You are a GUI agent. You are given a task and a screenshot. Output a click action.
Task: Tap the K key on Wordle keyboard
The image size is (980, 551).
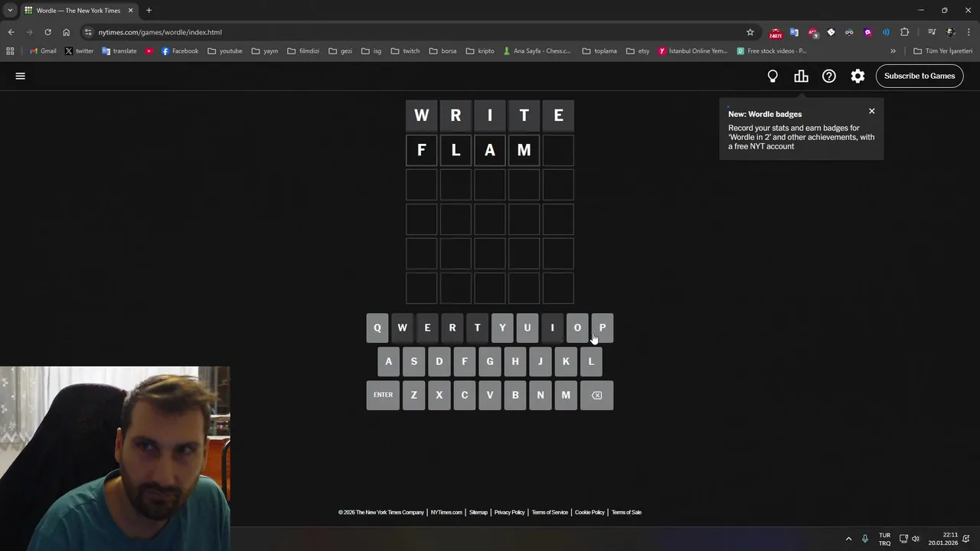tap(566, 361)
